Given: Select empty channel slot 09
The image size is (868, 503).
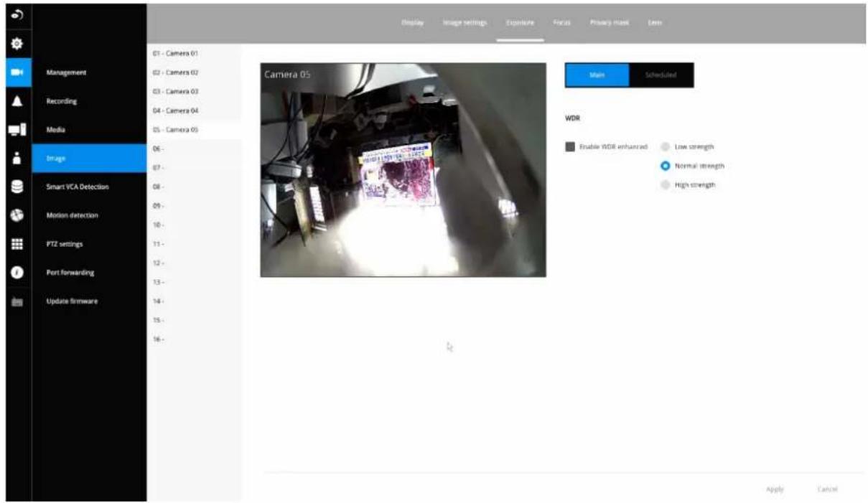Looking at the screenshot, I should pyautogui.click(x=195, y=206).
